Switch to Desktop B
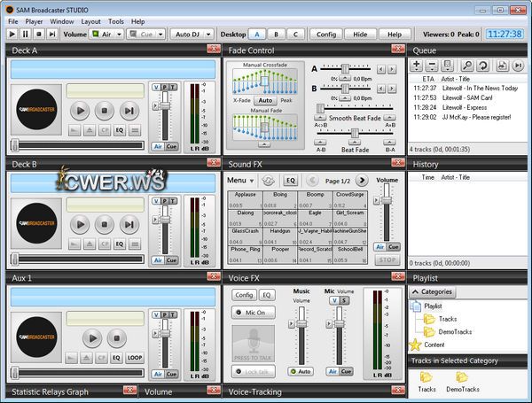Viewport: 532px width, 403px height. coord(276,35)
